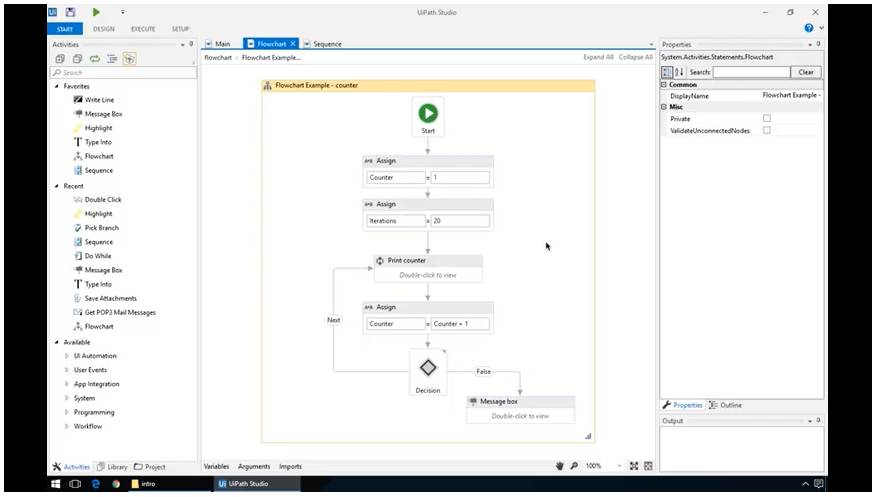Collapse the Misc property section
Image resolution: width=877 pixels, height=497 pixels.
664,107
